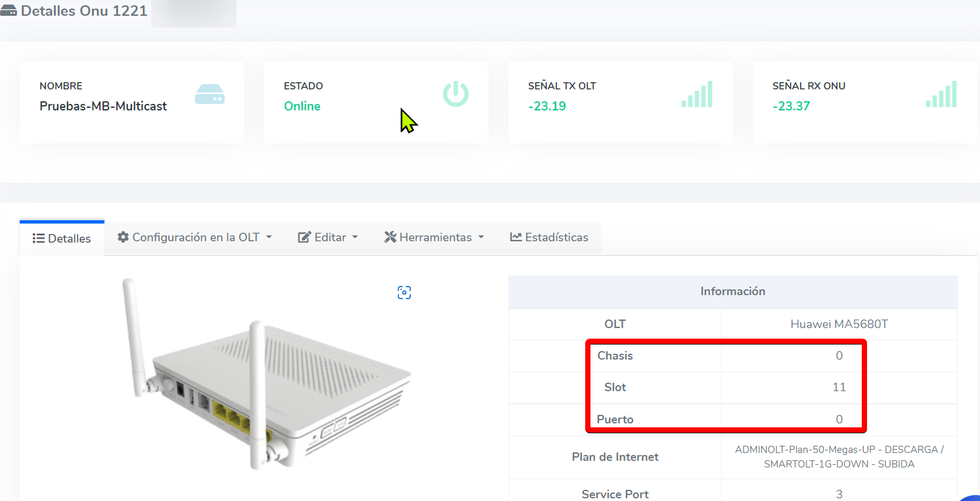The width and height of the screenshot is (980, 501).
Task: Click the Huawei MA5680T OLT value
Action: pos(839,324)
